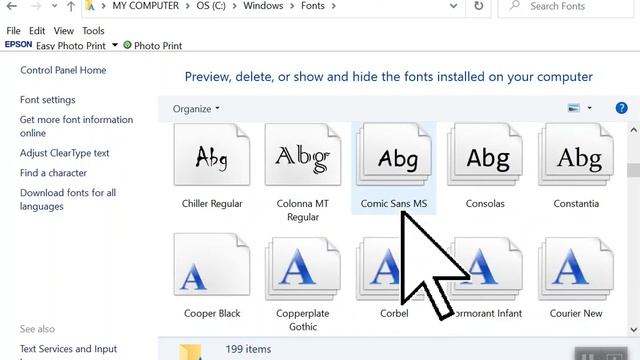Image resolution: width=640 pixels, height=360 pixels.
Task: Select Comic Sans MS font icon
Action: coord(394,155)
